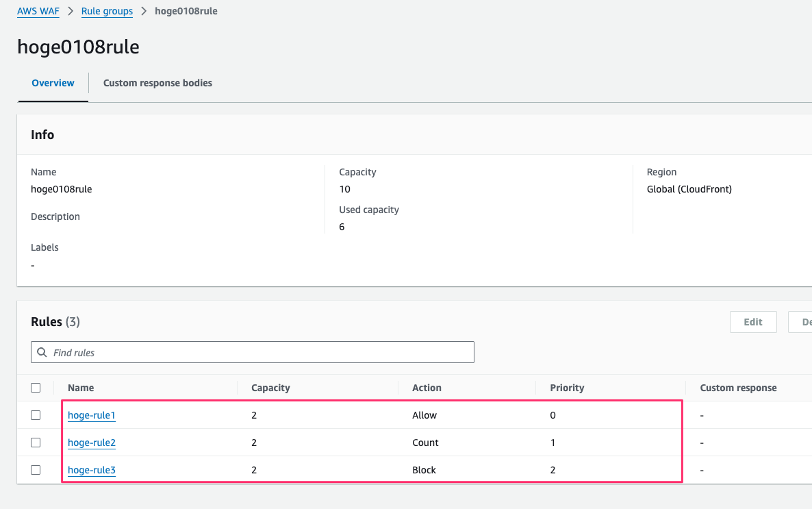
Task: Click the Priority column header
Action: point(567,388)
